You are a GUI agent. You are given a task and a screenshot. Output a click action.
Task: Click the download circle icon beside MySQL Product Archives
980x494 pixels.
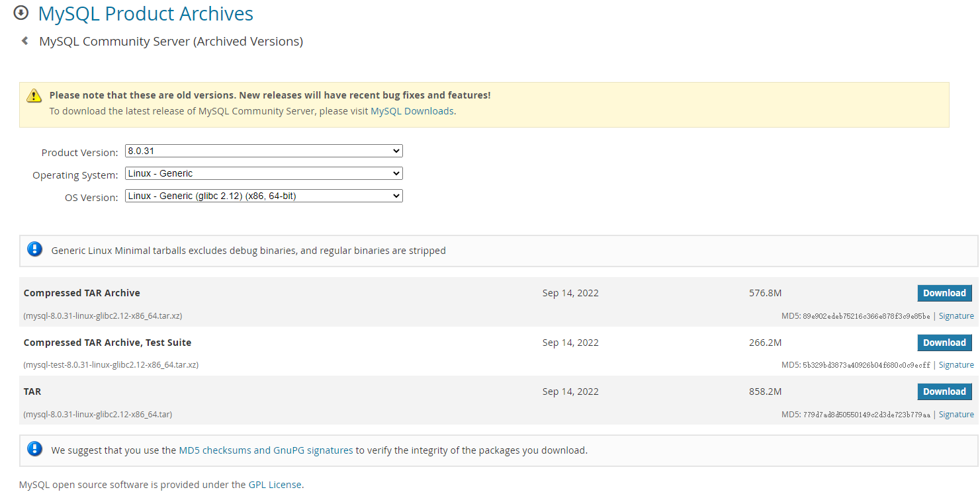tap(21, 13)
